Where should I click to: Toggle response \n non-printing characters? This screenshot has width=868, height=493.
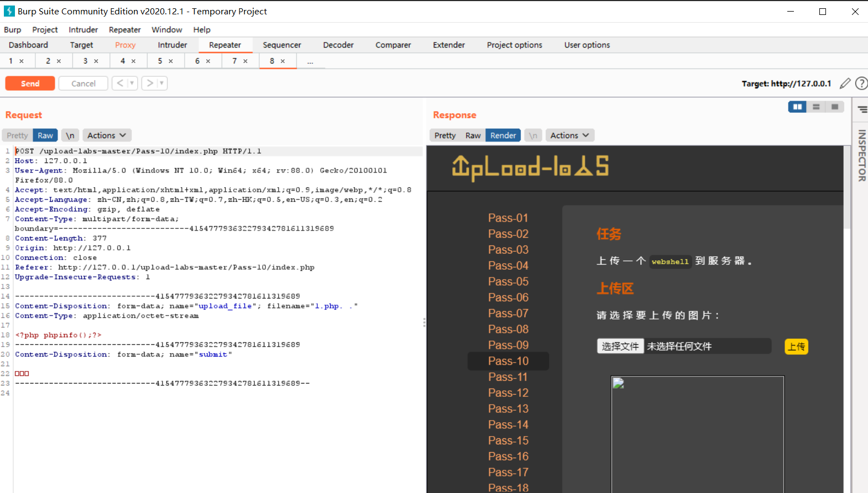[533, 135]
